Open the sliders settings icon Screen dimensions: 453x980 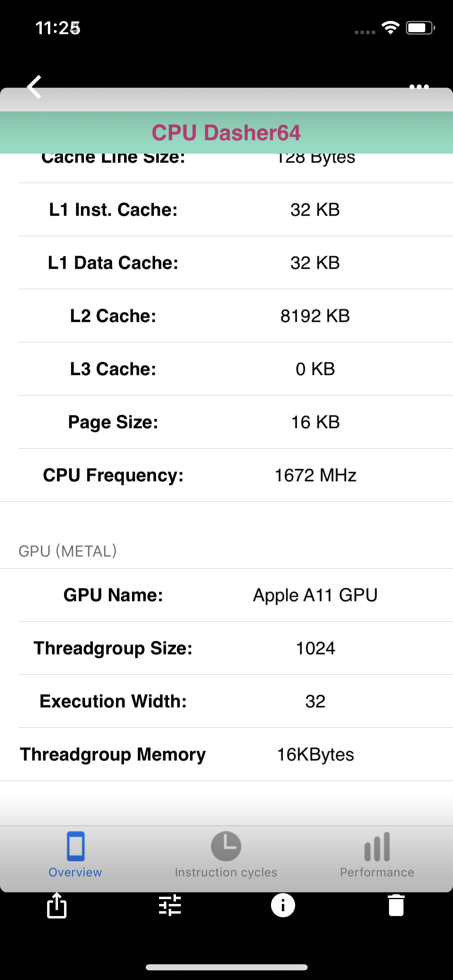170,905
